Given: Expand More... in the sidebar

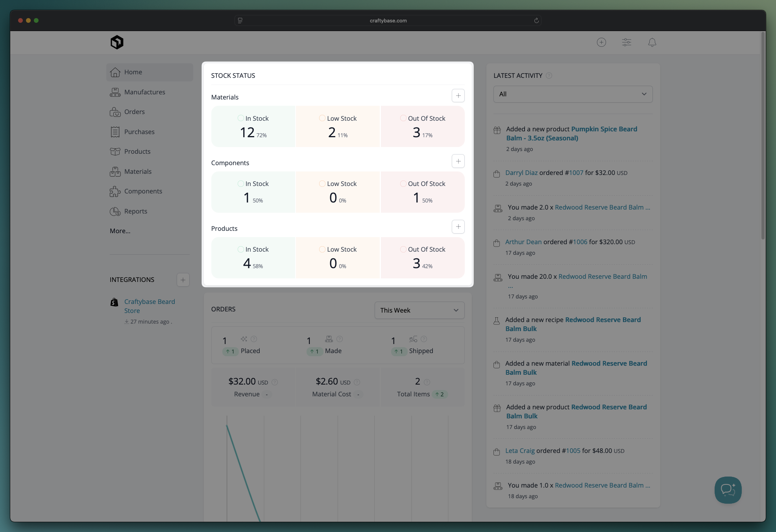Looking at the screenshot, I should (x=120, y=231).
